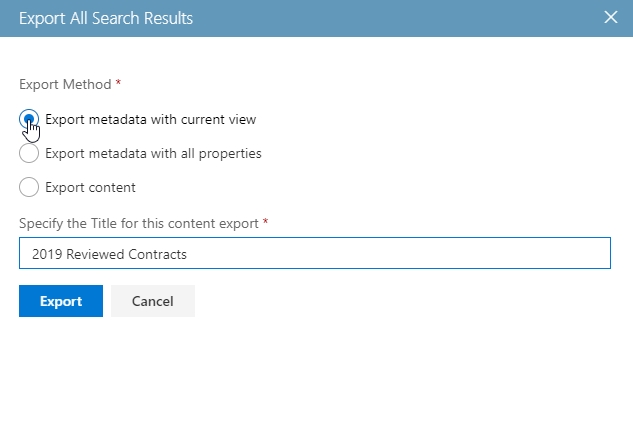Click the red asterisk beside Export Method

coord(118,84)
